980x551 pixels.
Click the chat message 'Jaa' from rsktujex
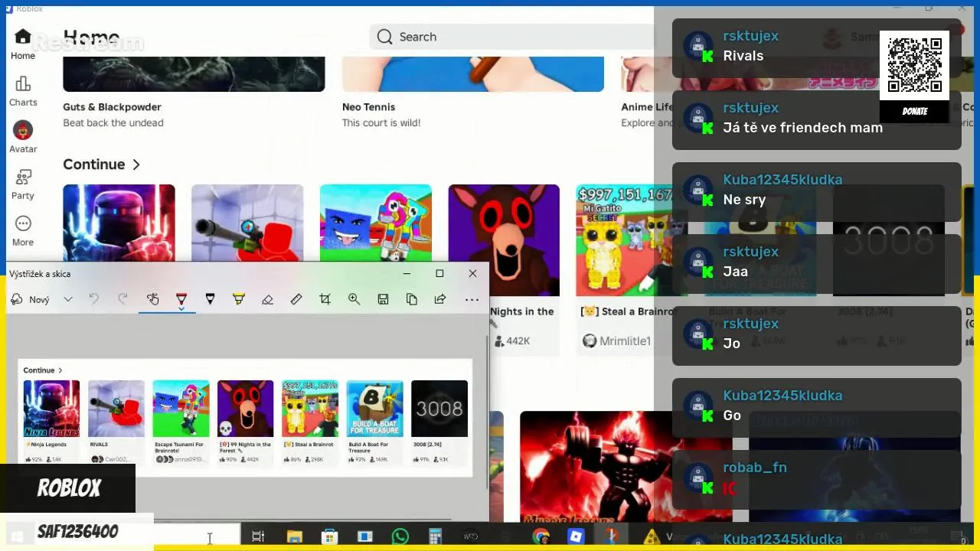point(735,272)
